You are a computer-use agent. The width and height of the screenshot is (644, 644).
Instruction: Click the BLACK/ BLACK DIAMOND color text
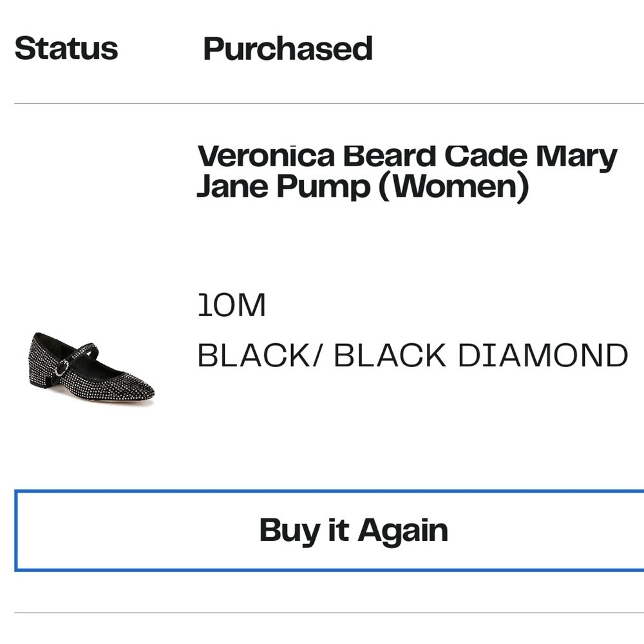(413, 355)
